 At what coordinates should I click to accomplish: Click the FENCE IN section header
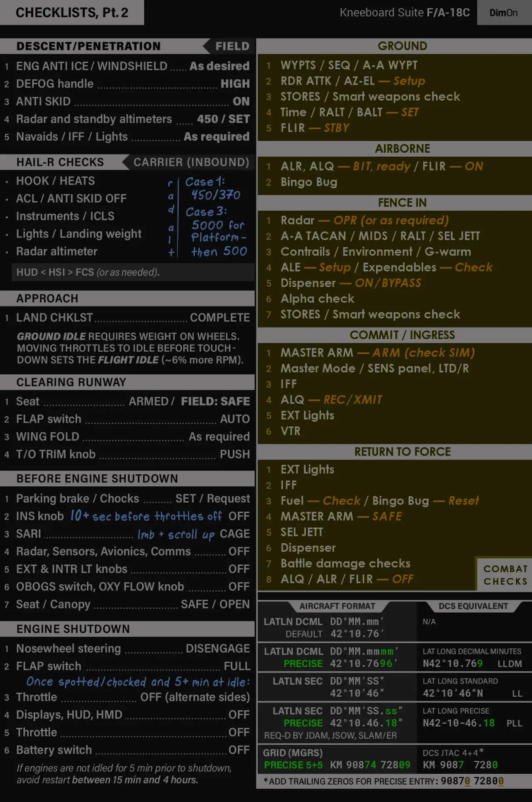coord(402,203)
